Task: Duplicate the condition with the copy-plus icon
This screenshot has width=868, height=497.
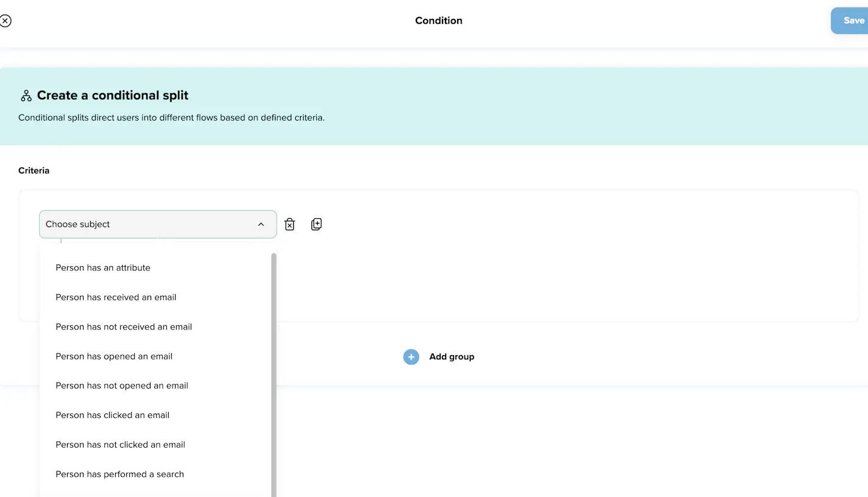Action: (x=316, y=224)
